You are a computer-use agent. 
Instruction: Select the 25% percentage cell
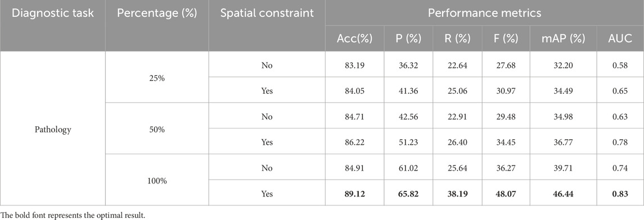coord(157,78)
